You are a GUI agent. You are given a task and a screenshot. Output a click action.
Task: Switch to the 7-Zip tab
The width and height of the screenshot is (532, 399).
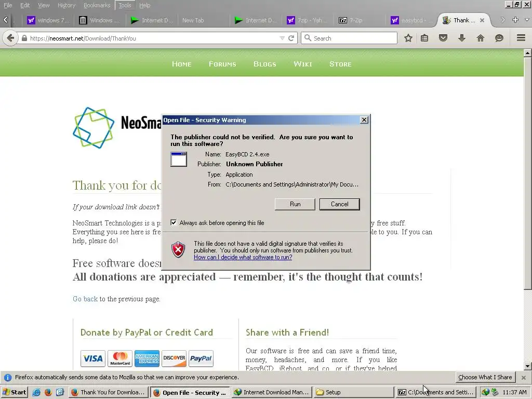[x=360, y=20]
